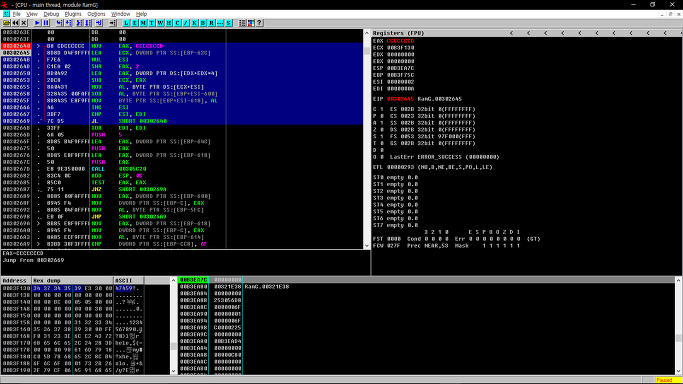Click the ASCII column header in dump
The width and height of the screenshot is (683, 384).
coord(128,281)
